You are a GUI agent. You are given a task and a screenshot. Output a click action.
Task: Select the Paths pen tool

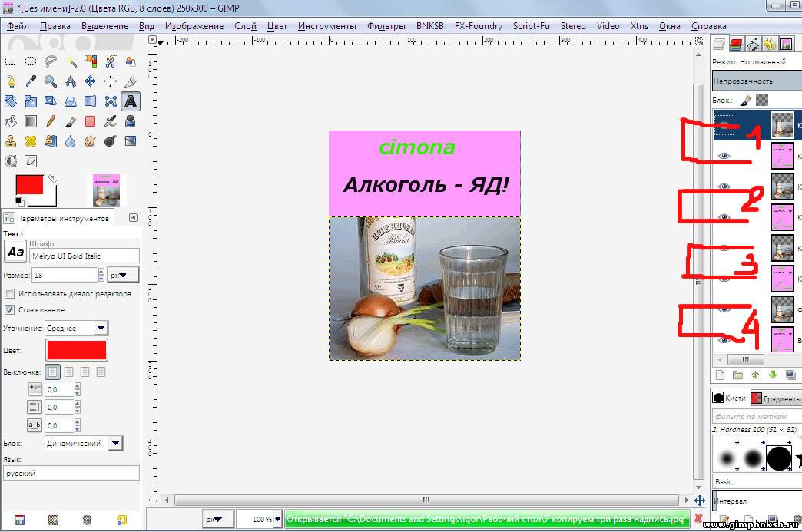coord(10,81)
